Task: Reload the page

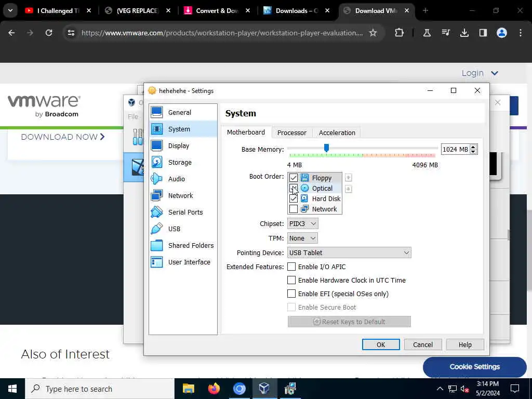Action: pos(49,33)
